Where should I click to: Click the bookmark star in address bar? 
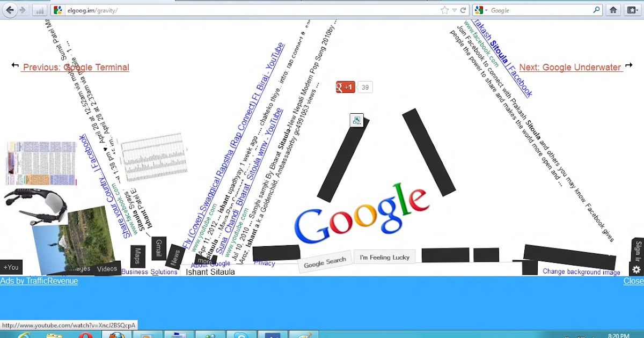point(444,10)
